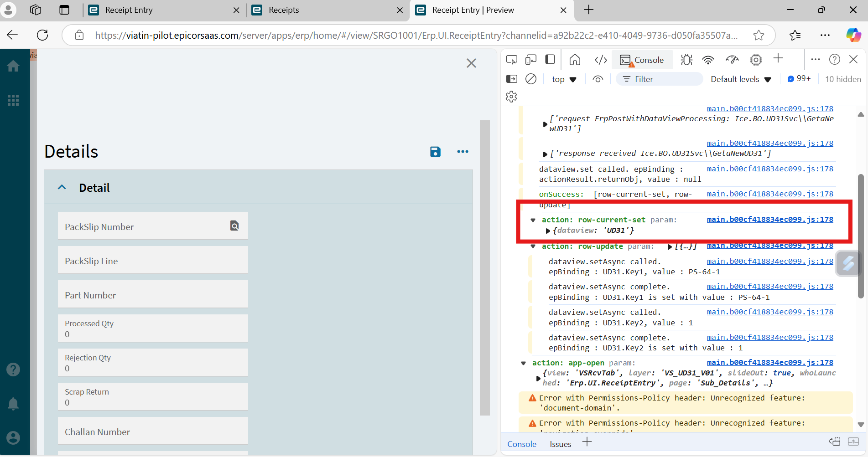Switch to the Issues drawer tab
Viewport: 868px width, 457px height.
tap(560, 444)
